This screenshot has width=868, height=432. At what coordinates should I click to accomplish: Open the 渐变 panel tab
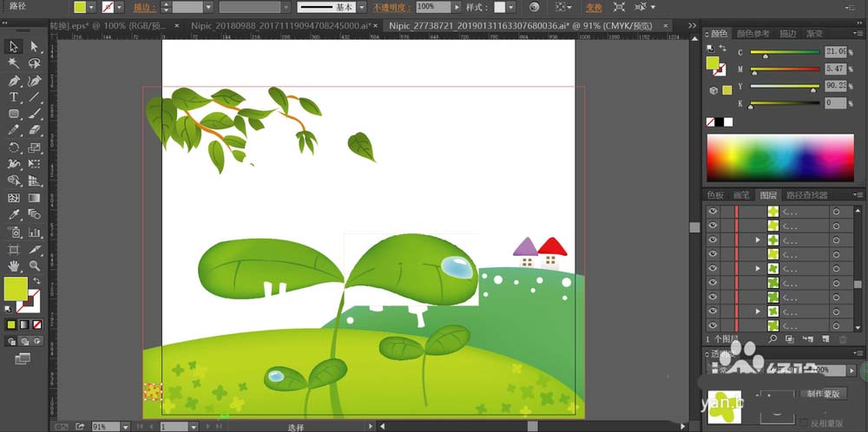pyautogui.click(x=814, y=34)
